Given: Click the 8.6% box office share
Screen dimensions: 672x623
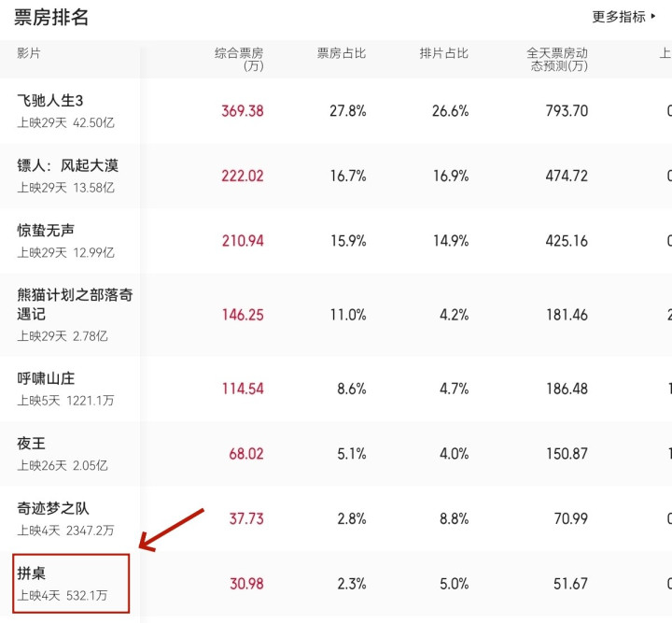Looking at the screenshot, I should coord(352,389).
